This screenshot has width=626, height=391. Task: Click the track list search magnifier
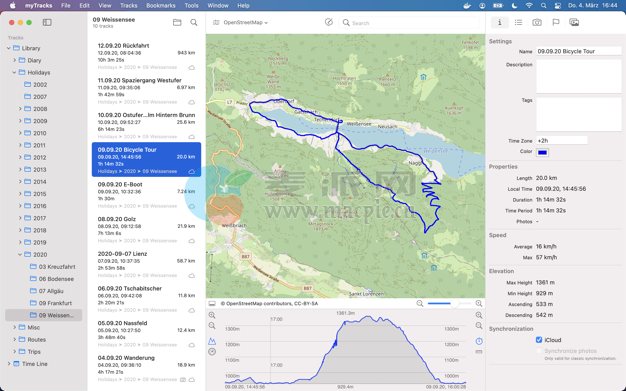pos(194,22)
